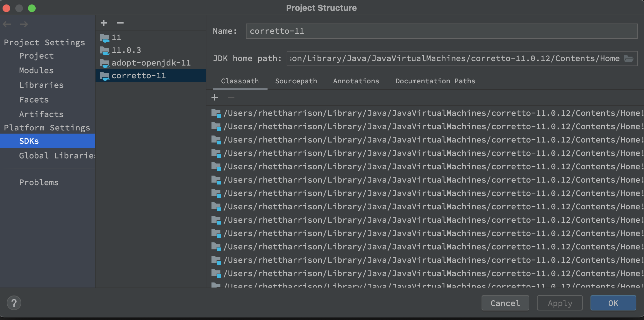Open the Documentation Paths tab

coord(435,81)
